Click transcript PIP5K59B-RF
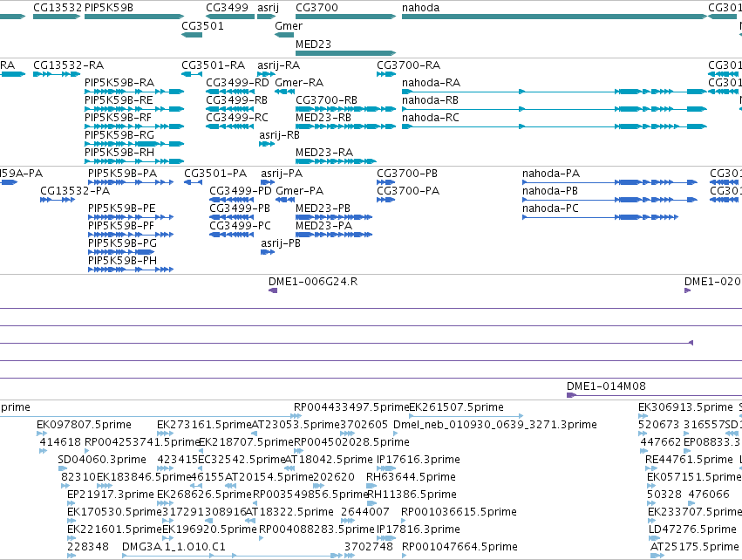 click(119, 118)
